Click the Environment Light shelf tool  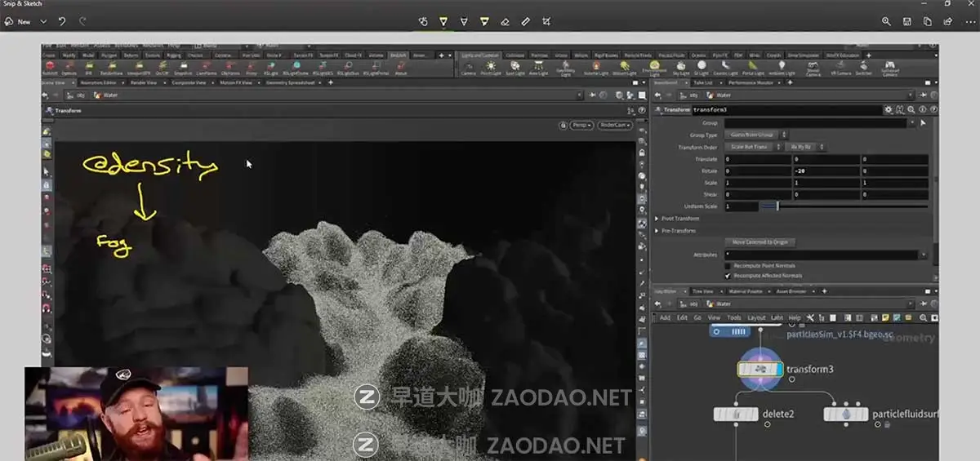pyautogui.click(x=654, y=69)
